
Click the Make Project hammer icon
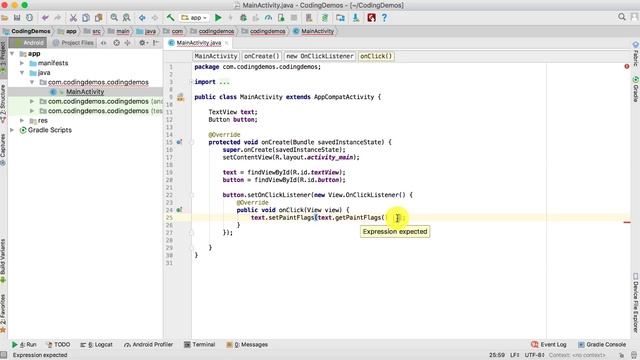pos(170,18)
